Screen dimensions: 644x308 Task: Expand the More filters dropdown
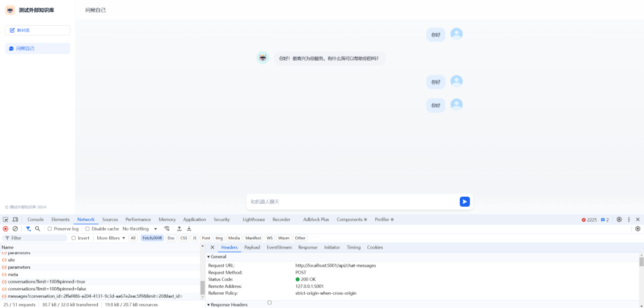tap(111, 238)
